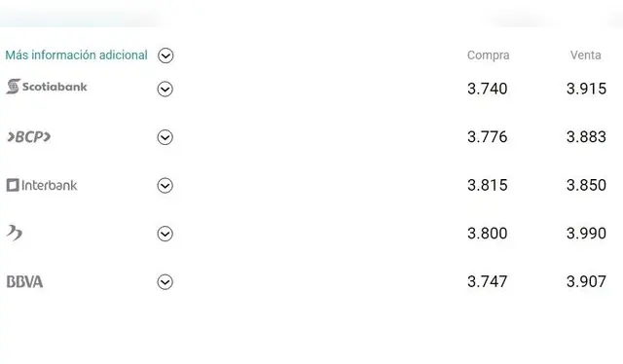Expand the BBVA row chevron

coord(165,282)
